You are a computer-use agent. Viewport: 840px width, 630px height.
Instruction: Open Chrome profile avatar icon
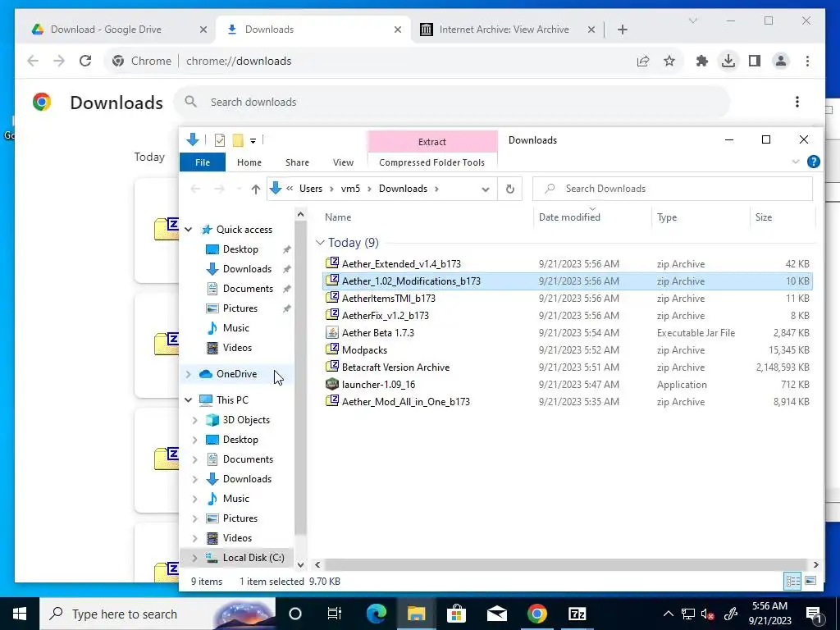pyautogui.click(x=781, y=61)
